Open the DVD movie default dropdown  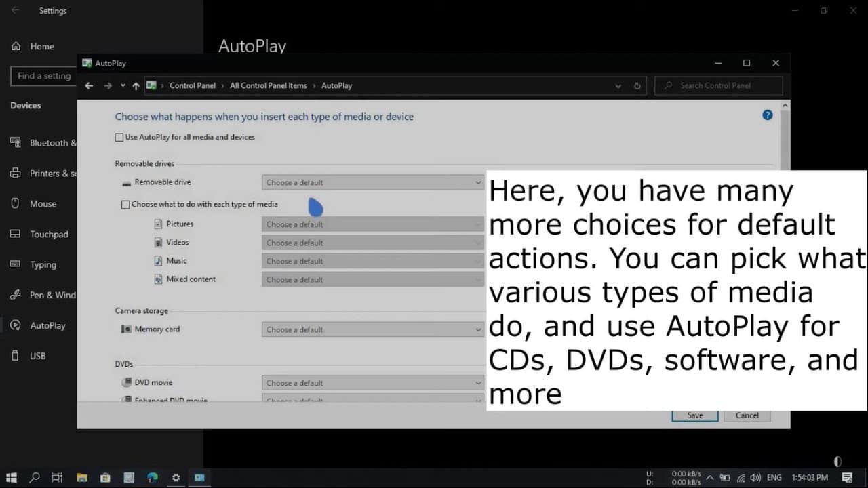click(372, 383)
